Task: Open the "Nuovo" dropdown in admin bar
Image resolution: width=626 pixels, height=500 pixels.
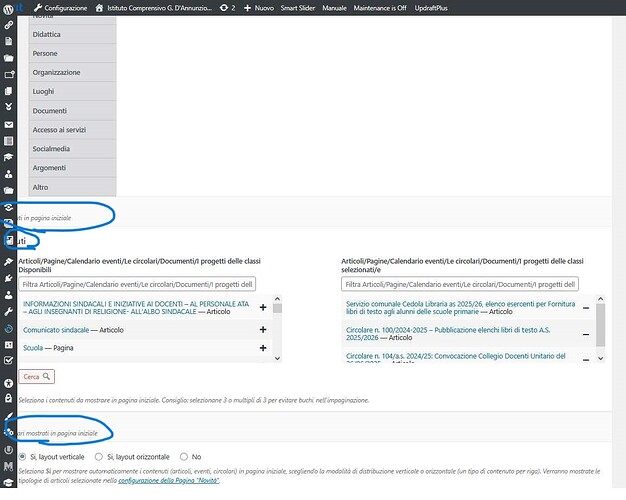Action: [x=258, y=7]
